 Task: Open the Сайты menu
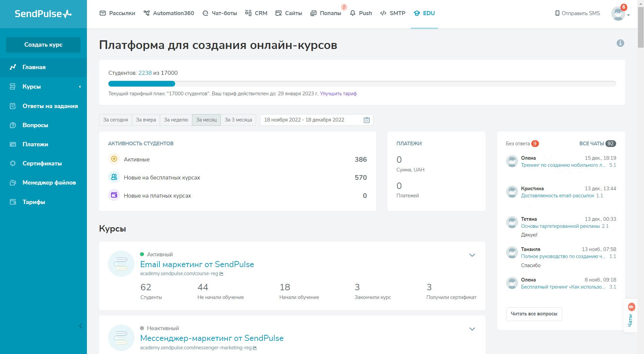pos(289,13)
